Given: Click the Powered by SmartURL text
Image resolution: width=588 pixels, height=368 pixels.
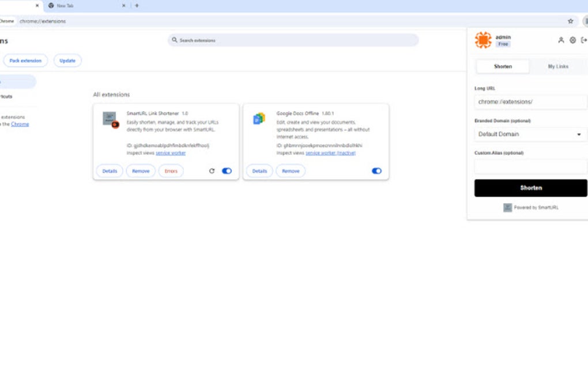Looking at the screenshot, I should tap(536, 208).
